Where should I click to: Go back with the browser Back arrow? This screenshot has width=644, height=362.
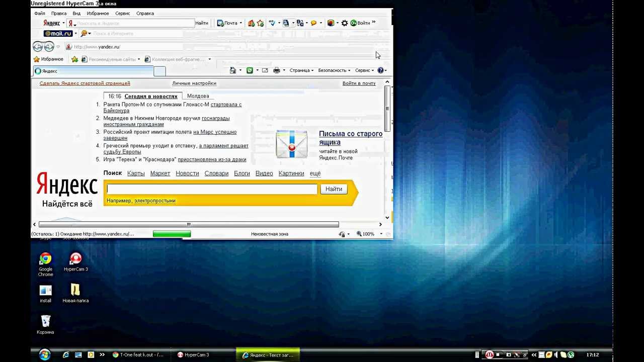[x=38, y=47]
